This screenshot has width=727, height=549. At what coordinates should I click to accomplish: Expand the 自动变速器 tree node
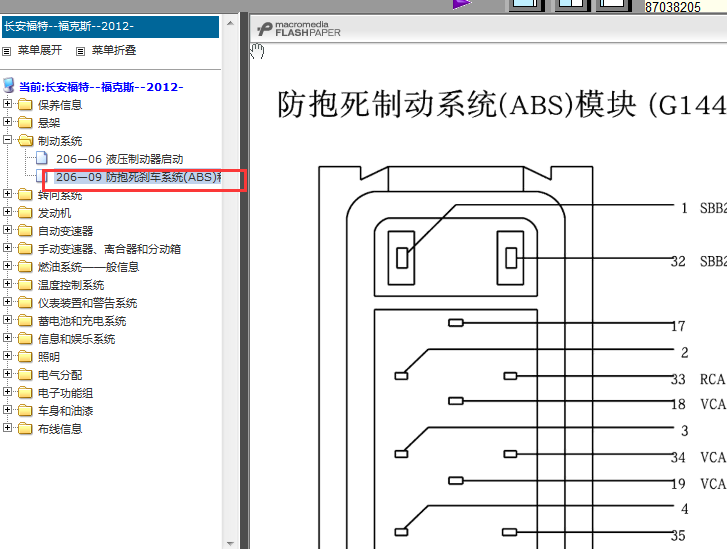point(7,230)
